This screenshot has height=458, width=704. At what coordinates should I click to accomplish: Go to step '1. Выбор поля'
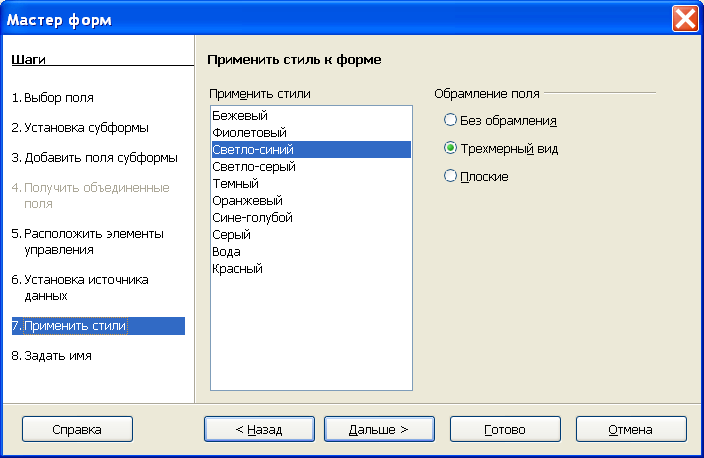[x=53, y=97]
